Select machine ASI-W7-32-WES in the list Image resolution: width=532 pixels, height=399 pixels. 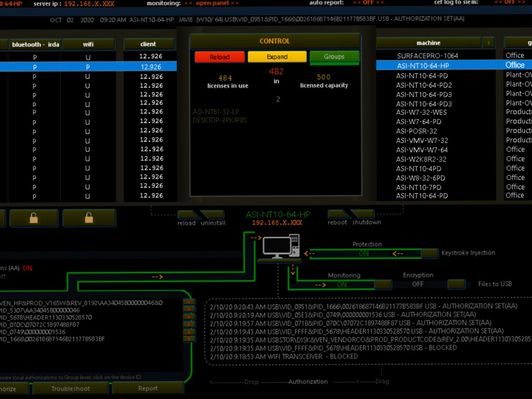[421, 112]
